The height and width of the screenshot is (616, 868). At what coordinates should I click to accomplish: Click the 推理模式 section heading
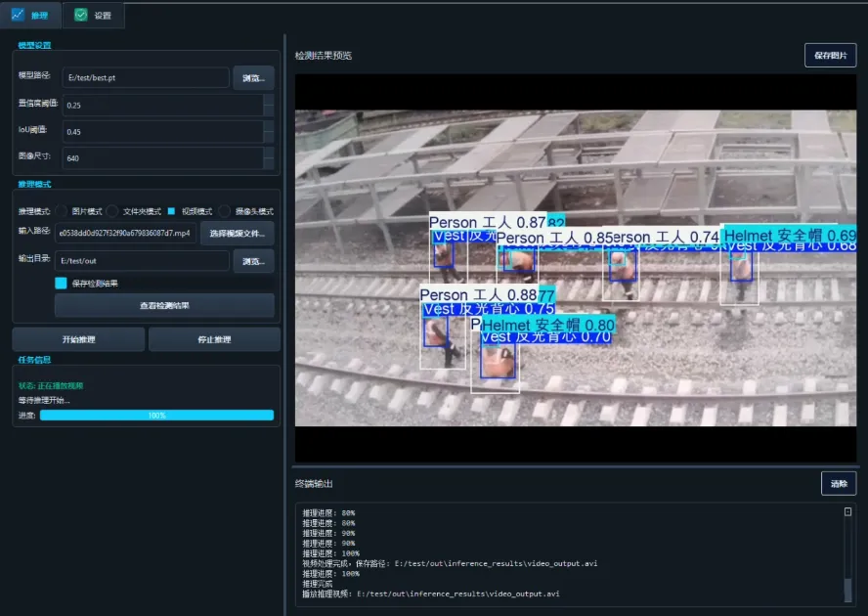click(x=34, y=184)
